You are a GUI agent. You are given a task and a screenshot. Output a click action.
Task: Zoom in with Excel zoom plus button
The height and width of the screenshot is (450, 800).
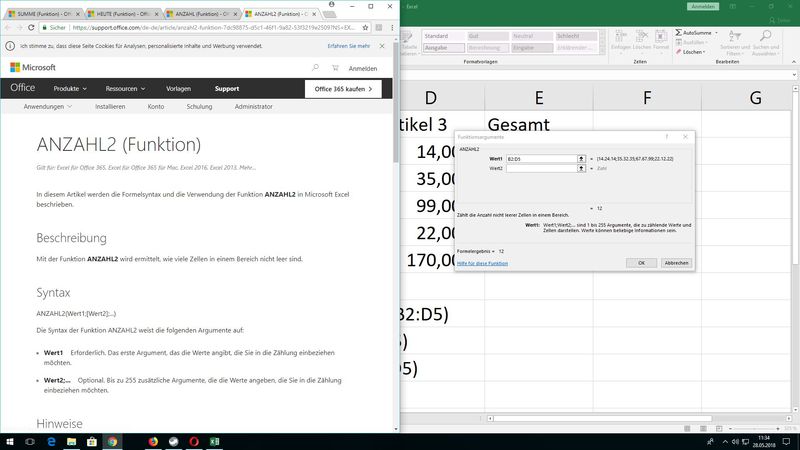coord(778,429)
